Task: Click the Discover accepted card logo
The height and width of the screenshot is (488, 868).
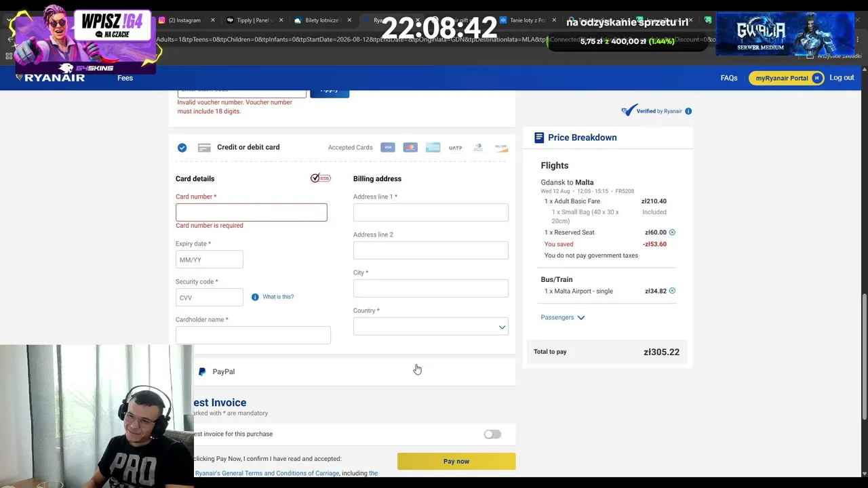Action: [x=501, y=148]
